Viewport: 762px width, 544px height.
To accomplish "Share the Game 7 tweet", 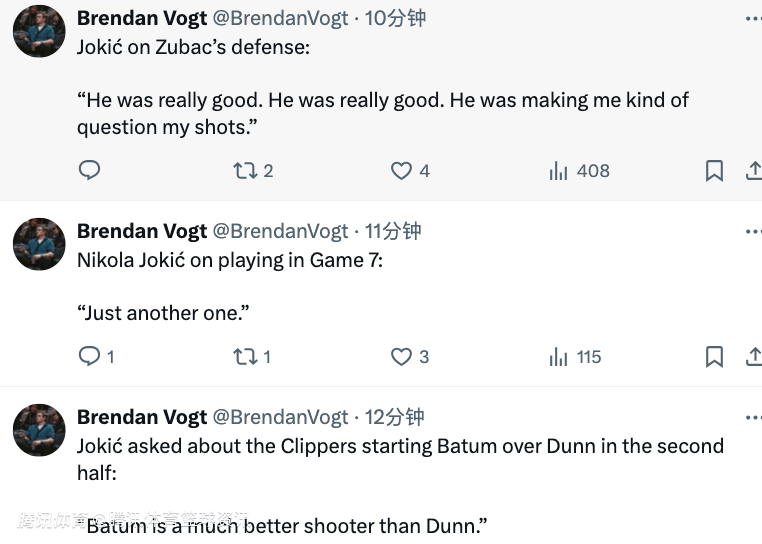I will click(754, 357).
